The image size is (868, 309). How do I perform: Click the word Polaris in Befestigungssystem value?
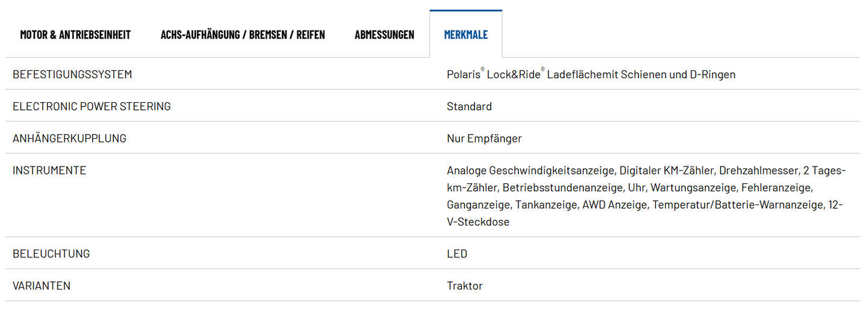click(463, 75)
